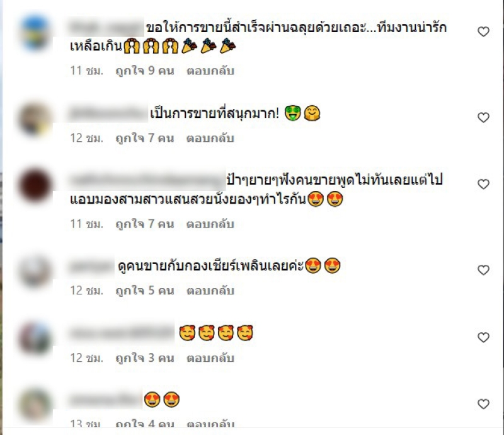Open the dark maroon profile picture of the third commenter
The width and height of the screenshot is (504, 435).
click(35, 185)
